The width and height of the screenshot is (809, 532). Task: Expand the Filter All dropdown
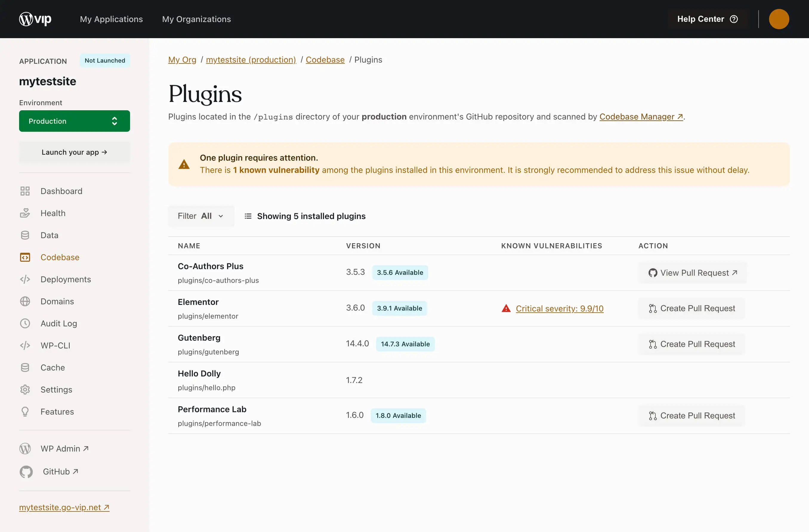pos(201,216)
